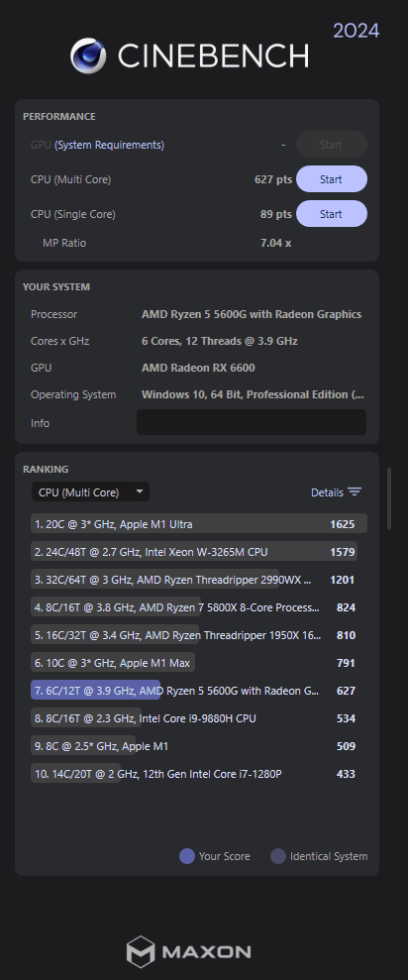The width and height of the screenshot is (408, 980).
Task: Click the 6 Cores, 12 Threads value
Action: click(x=219, y=341)
